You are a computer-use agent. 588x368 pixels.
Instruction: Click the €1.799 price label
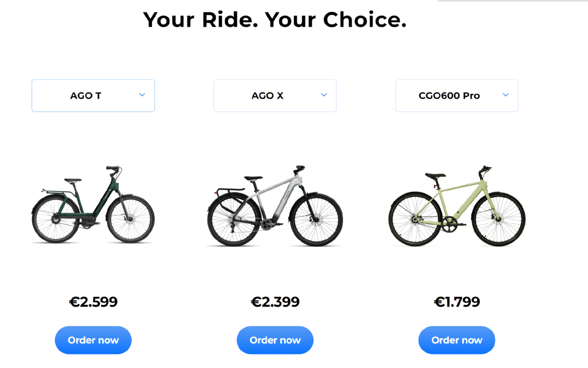[x=457, y=302]
